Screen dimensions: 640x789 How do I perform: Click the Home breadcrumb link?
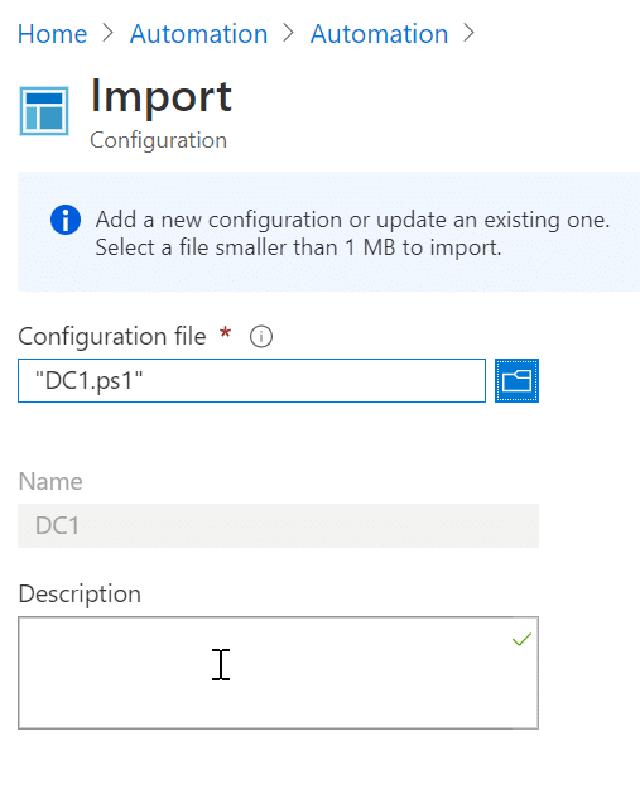[52, 34]
